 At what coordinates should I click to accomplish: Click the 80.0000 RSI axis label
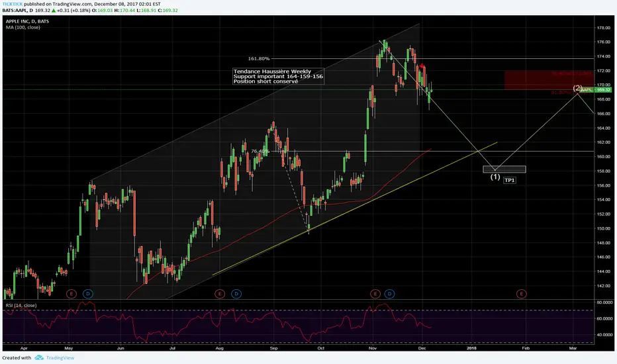click(x=604, y=302)
